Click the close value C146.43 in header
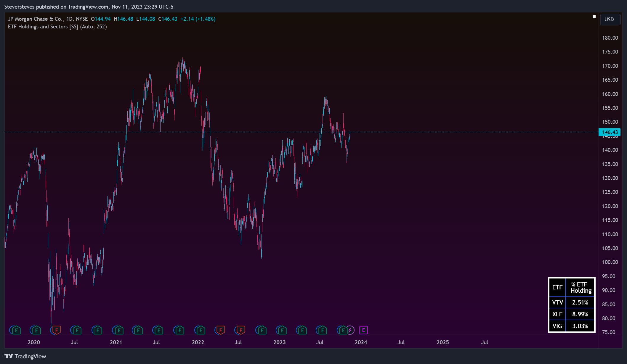Screen dimensions: 627x364 (x=168, y=19)
